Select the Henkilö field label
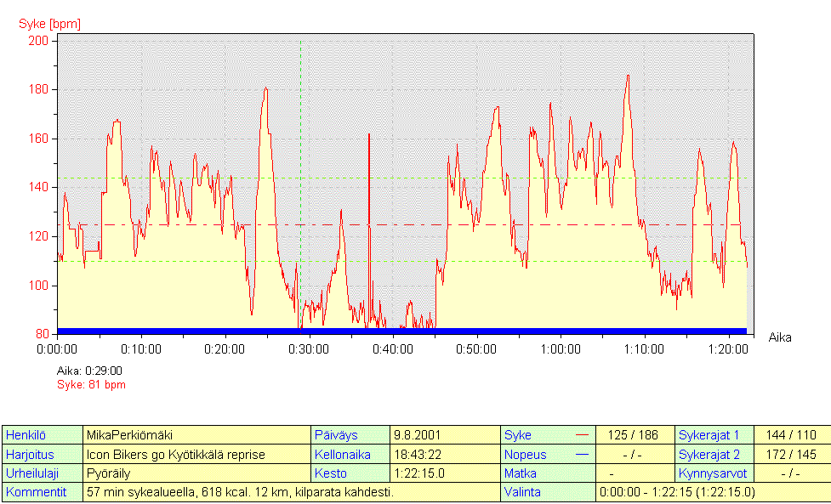Viewport: 831px width, 504px height. coord(24,435)
